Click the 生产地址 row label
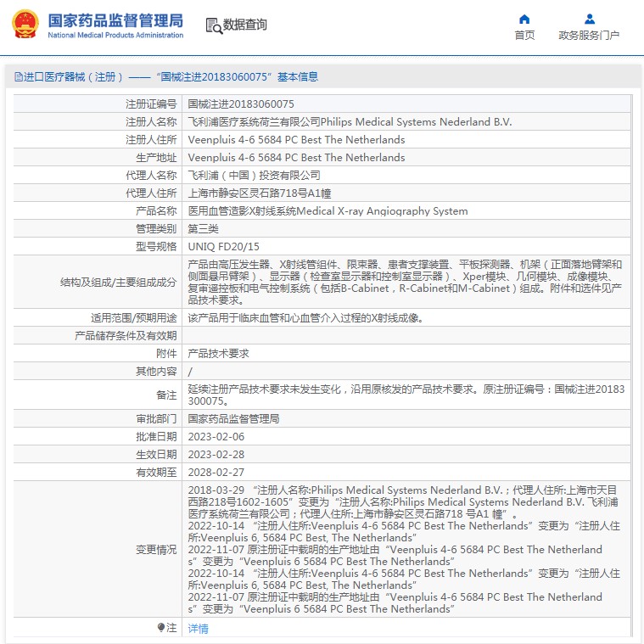 156,157
